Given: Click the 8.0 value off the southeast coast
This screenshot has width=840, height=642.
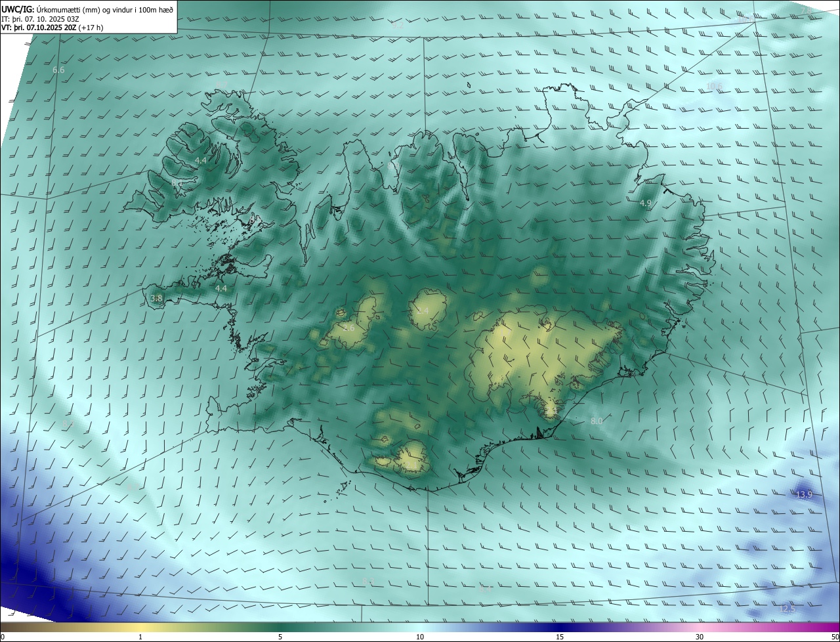Looking at the screenshot, I should click(597, 421).
